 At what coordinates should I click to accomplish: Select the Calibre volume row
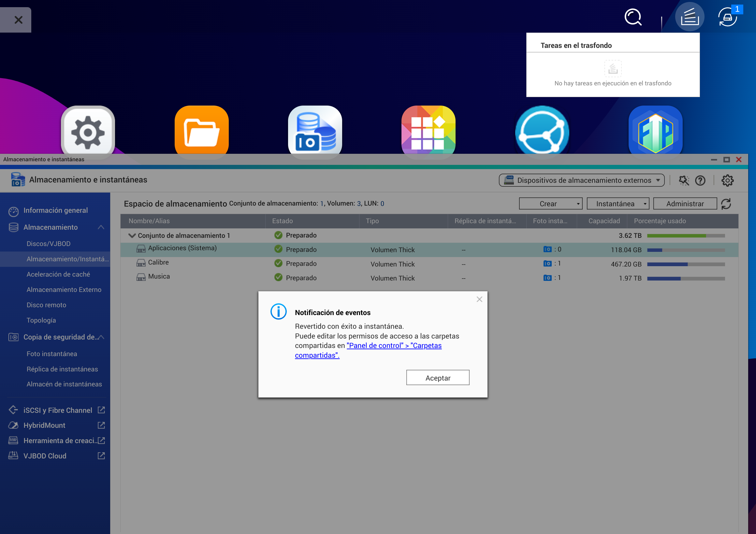click(x=158, y=263)
